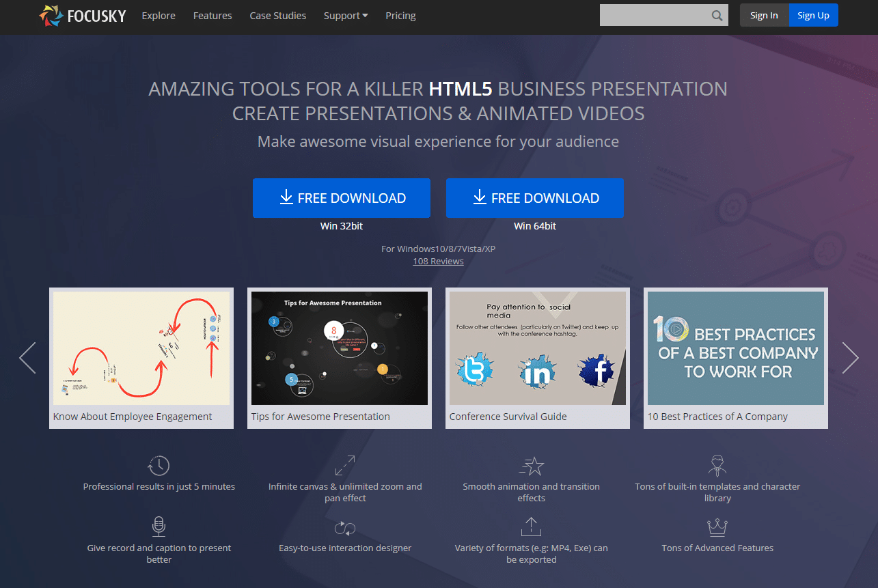Click the Focusky logo
The width and height of the screenshot is (878, 588).
coord(81,15)
